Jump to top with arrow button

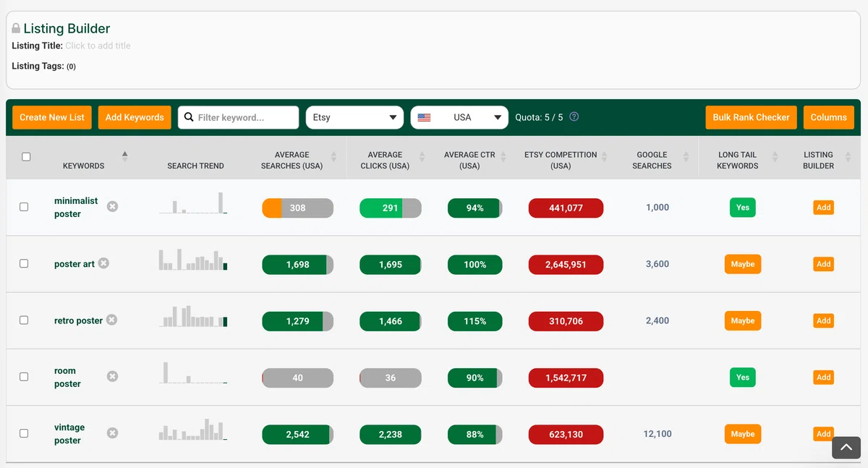click(846, 448)
